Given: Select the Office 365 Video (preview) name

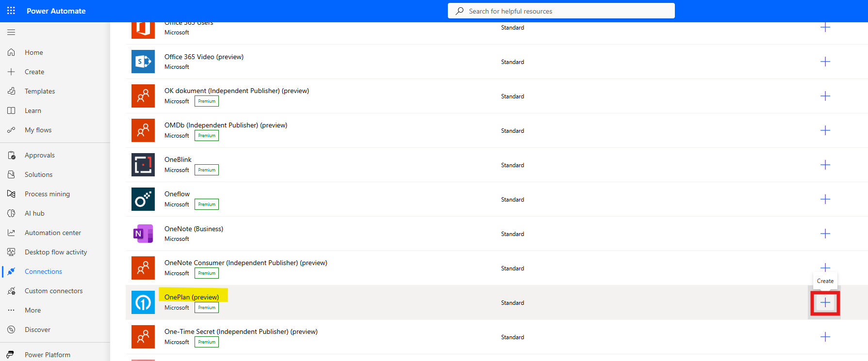Looking at the screenshot, I should pos(204,57).
